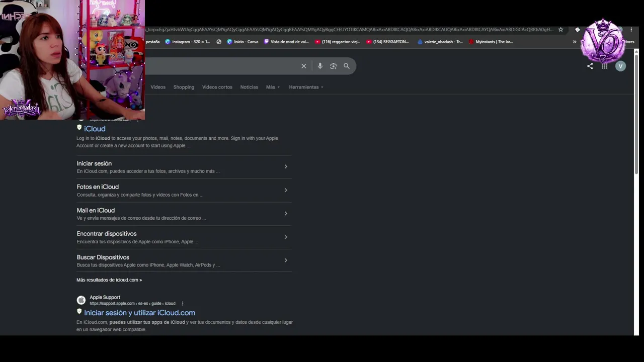The height and width of the screenshot is (362, 644).
Task: Open the Myinstants bookmark
Action: pyautogui.click(x=491, y=42)
